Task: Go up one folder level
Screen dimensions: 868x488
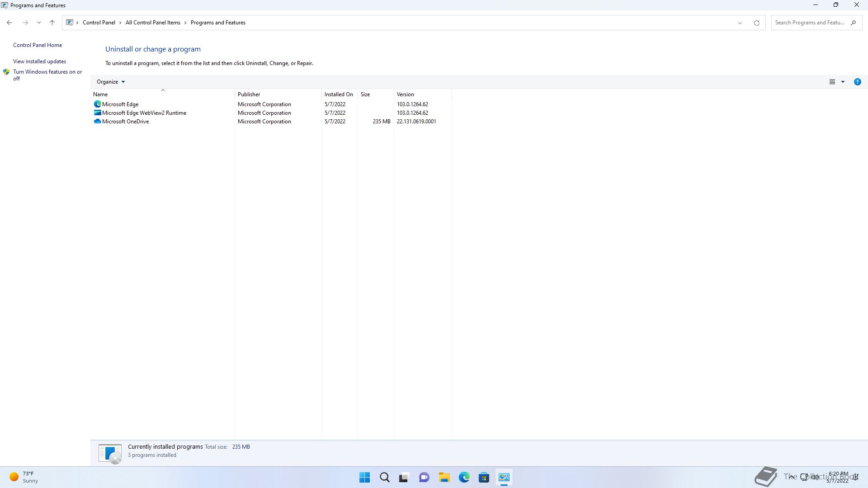Action: tap(52, 23)
